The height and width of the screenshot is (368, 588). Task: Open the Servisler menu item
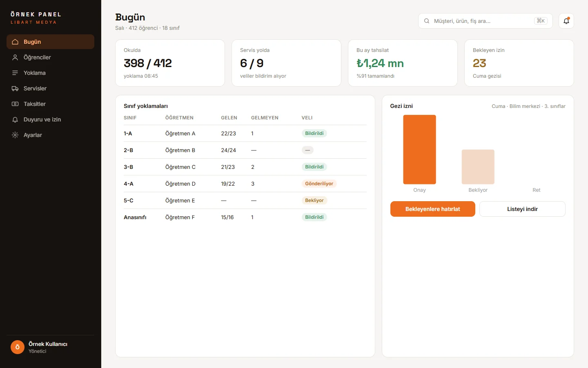(50, 88)
